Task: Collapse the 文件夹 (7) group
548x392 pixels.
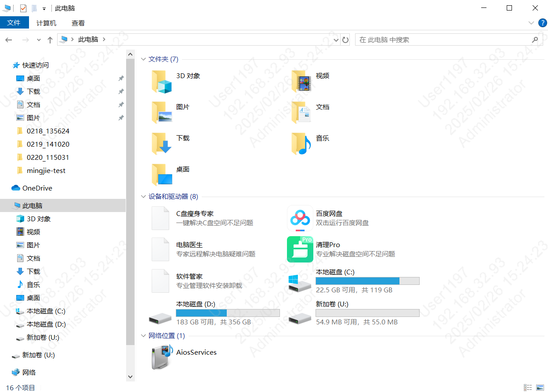Action: click(x=143, y=59)
